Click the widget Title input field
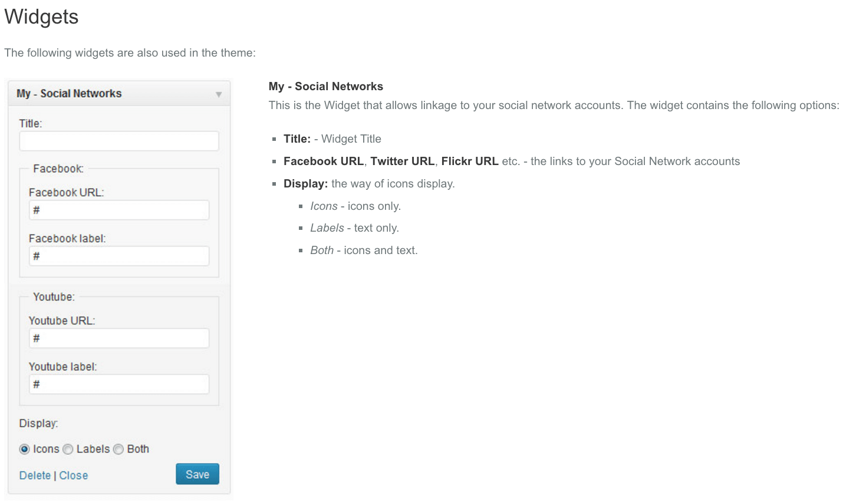The height and width of the screenshot is (504, 843). tap(119, 141)
